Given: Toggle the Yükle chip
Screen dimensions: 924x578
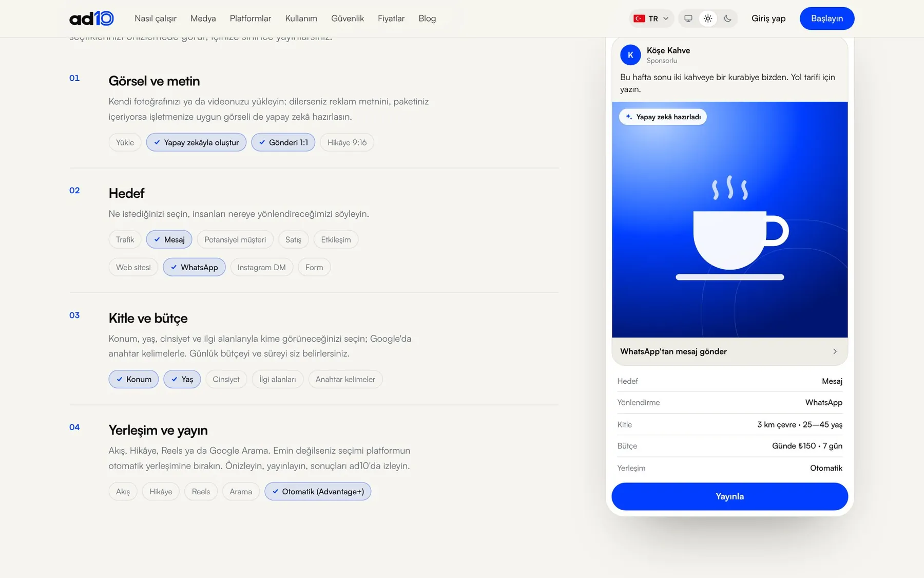Looking at the screenshot, I should tap(125, 142).
